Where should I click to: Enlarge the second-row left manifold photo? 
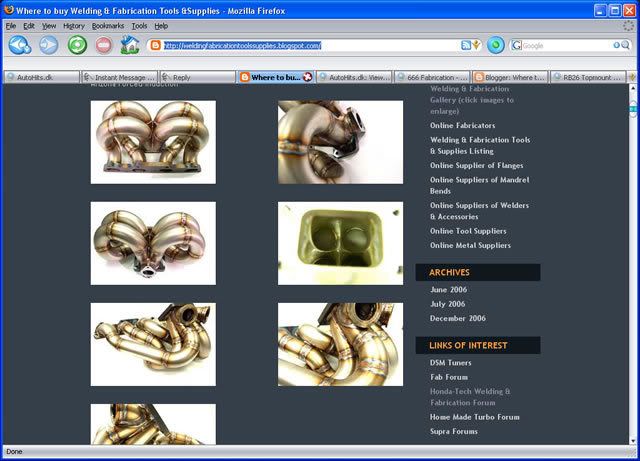click(153, 243)
